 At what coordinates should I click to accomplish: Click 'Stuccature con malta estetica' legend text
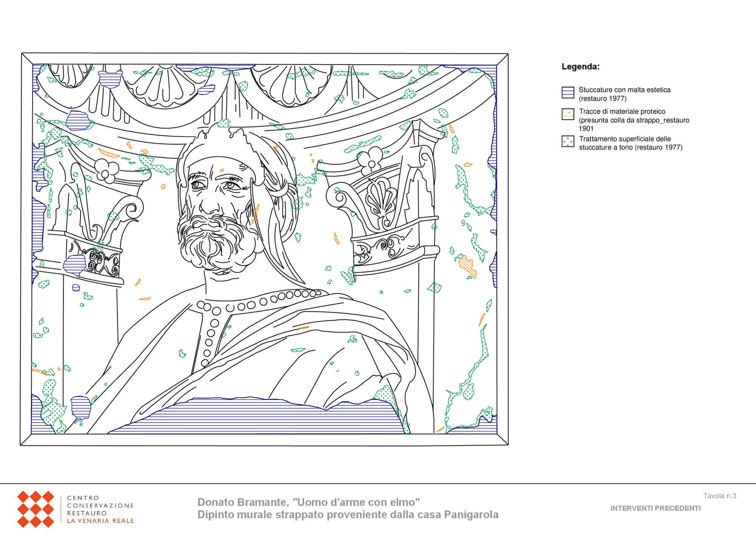(624, 90)
